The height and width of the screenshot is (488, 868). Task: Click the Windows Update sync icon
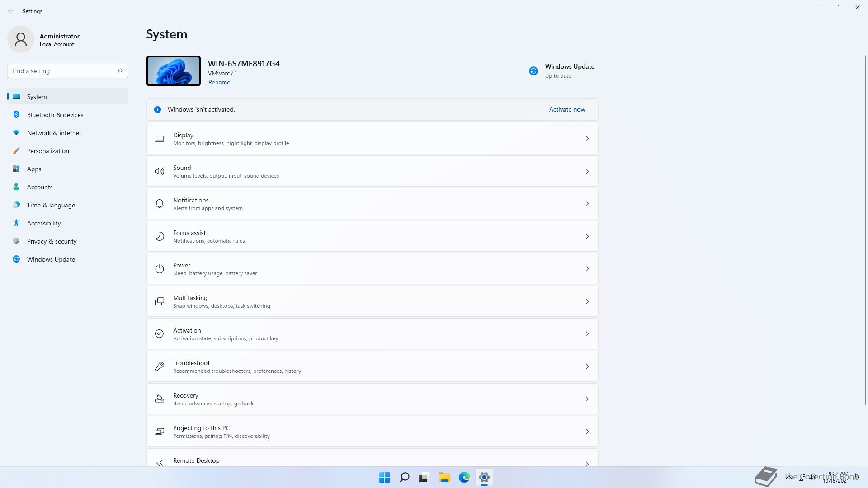[533, 71]
